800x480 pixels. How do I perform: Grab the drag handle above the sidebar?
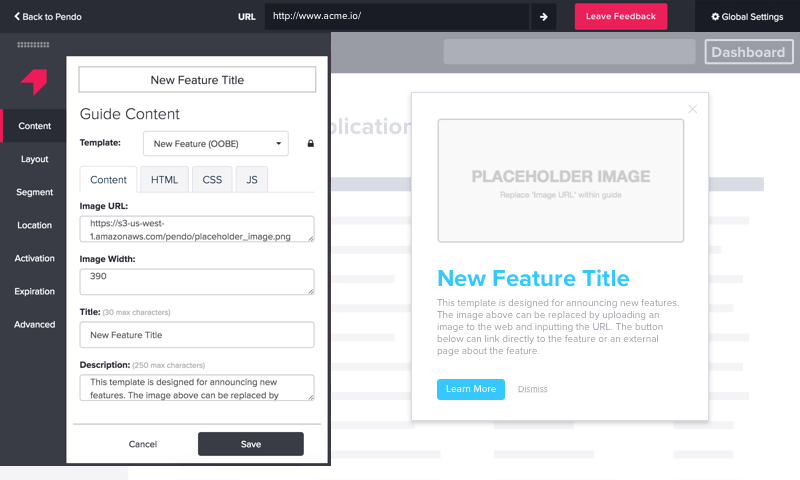(x=33, y=45)
